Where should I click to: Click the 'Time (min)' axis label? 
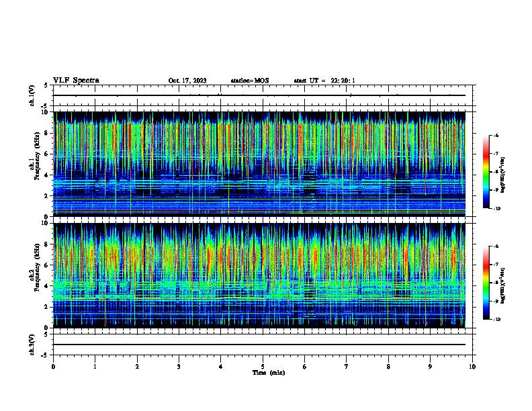269,373
